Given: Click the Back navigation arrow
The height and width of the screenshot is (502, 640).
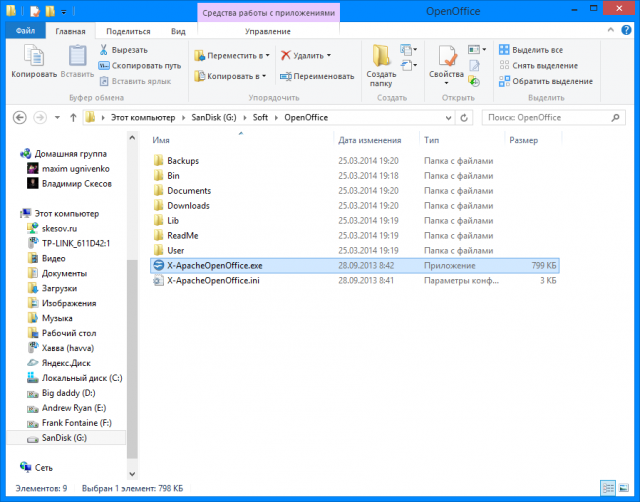Looking at the screenshot, I should click(20, 118).
